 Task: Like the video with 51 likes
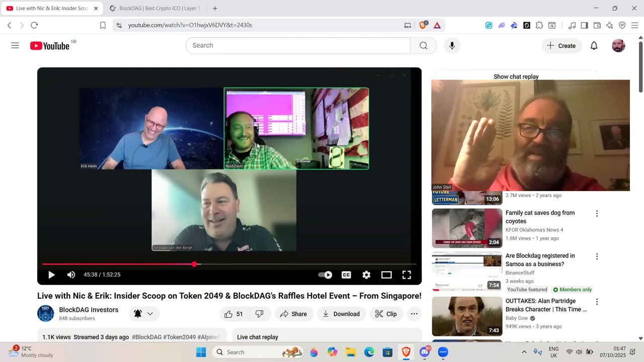click(x=234, y=314)
